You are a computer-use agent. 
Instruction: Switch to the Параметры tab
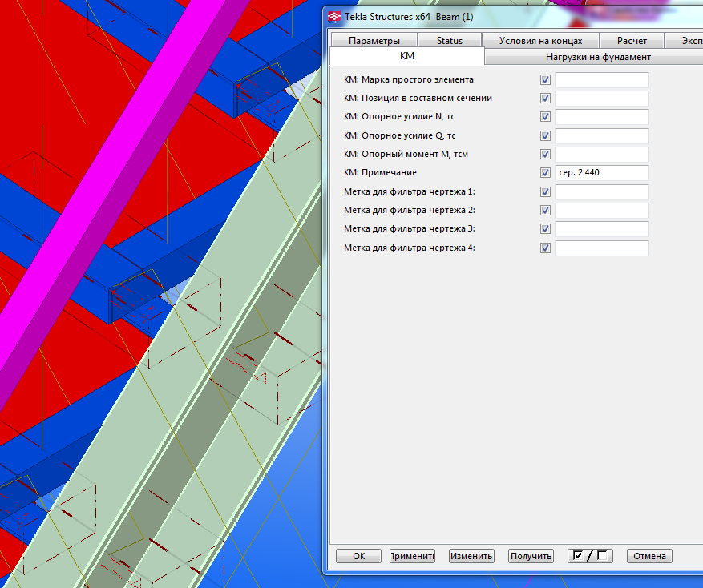[x=374, y=41]
